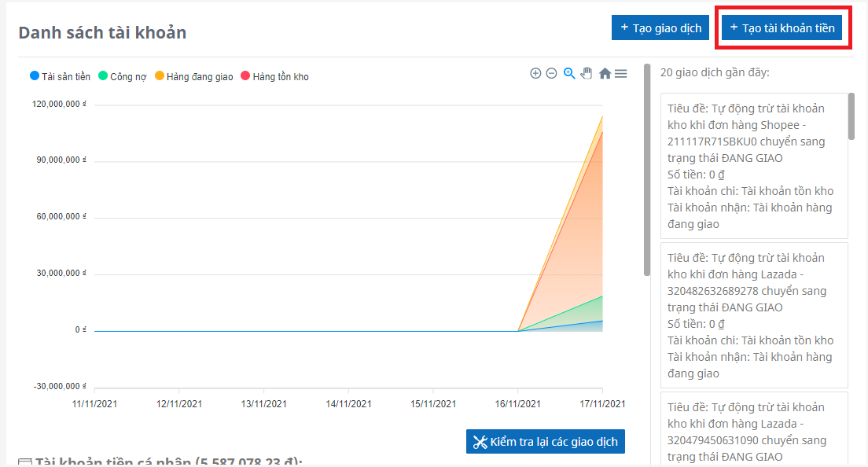Screen dimensions: 868x467
Task: Enable the chart panning hand tool
Action: point(587,73)
